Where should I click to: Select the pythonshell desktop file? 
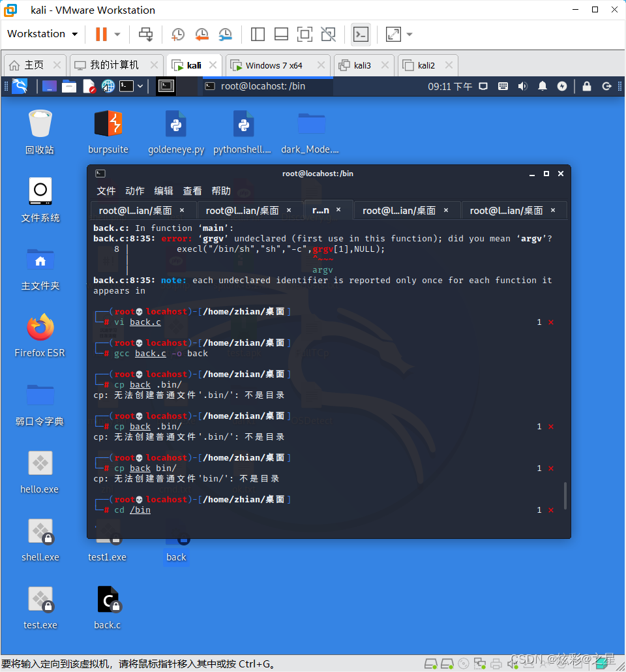point(243,132)
